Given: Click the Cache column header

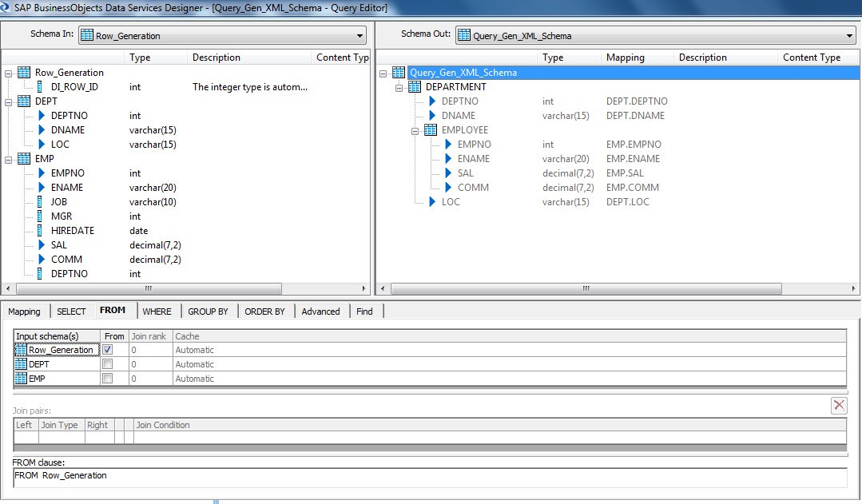Looking at the screenshot, I should 509,336.
